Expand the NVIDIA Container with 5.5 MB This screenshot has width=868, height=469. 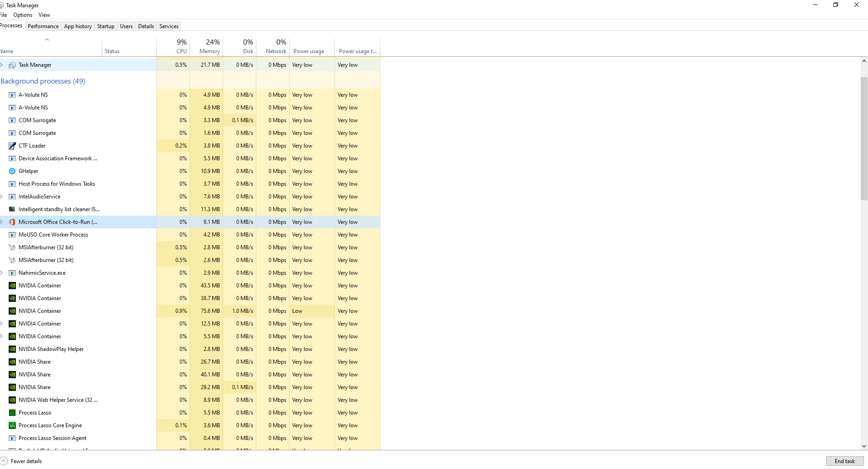click(2, 336)
